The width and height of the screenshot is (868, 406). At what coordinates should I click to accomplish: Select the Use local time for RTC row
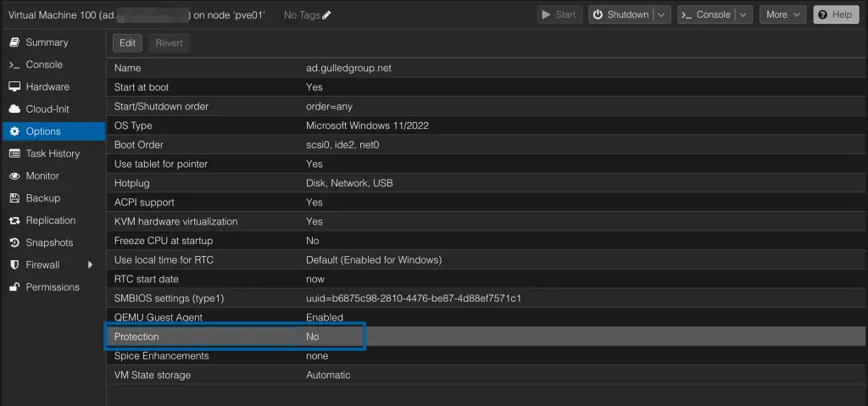487,259
